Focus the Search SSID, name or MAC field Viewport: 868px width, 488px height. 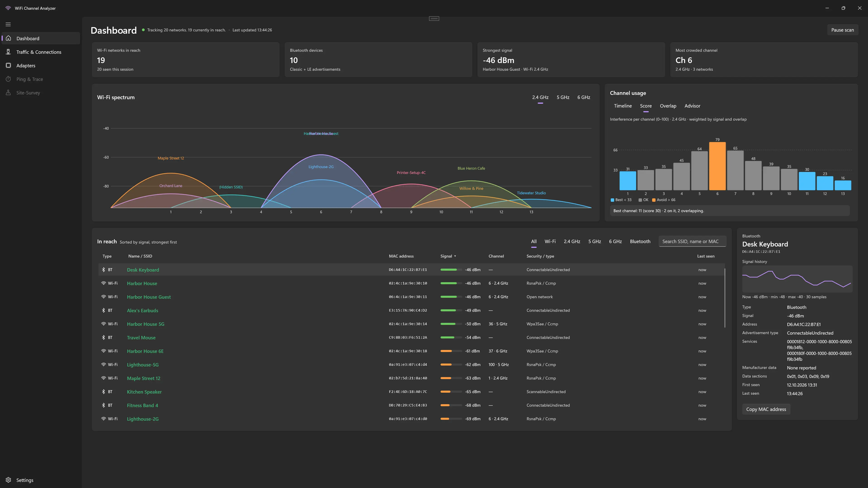692,242
